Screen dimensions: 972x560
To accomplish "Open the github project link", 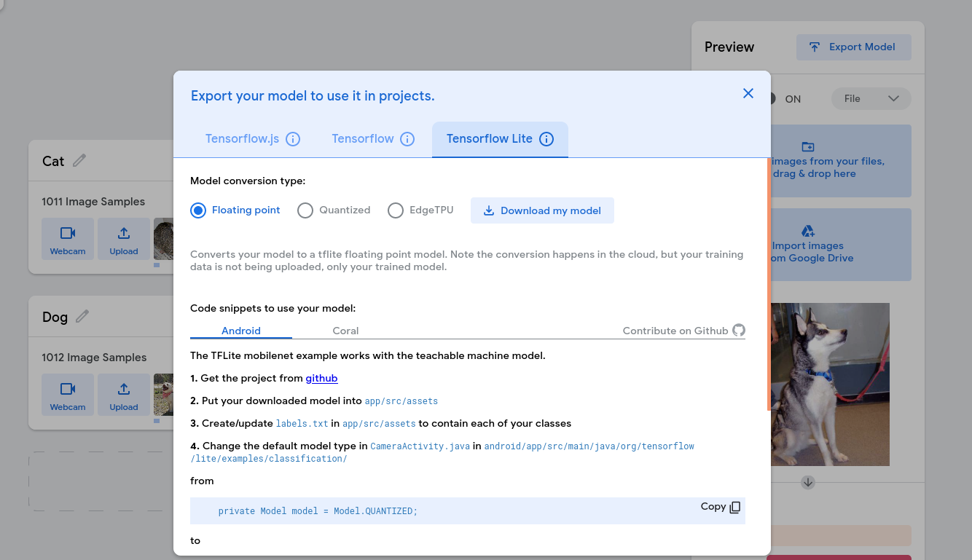I will coord(321,379).
